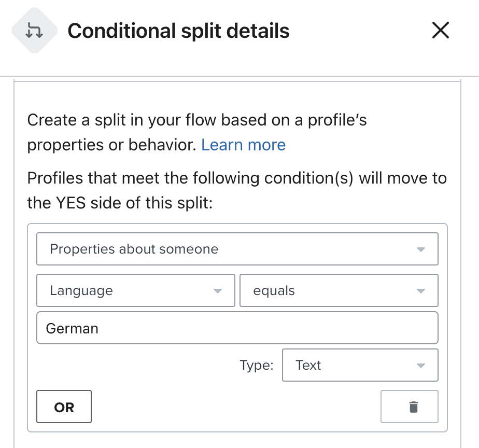Viewport: 479px width, 448px height.
Task: Open the Properties about someone dropdown
Action: pos(237,249)
